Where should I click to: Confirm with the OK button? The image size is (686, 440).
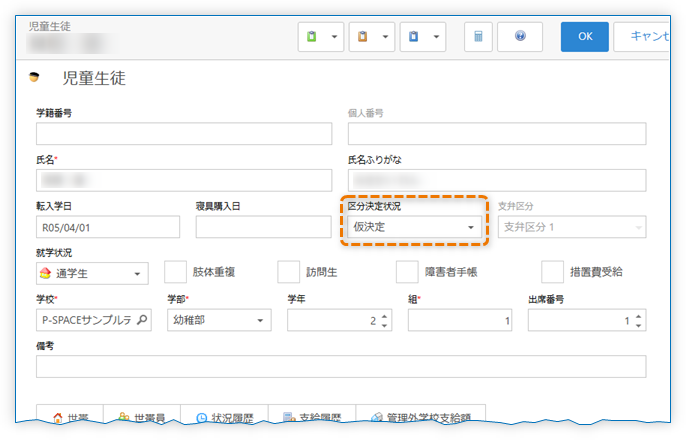click(584, 37)
